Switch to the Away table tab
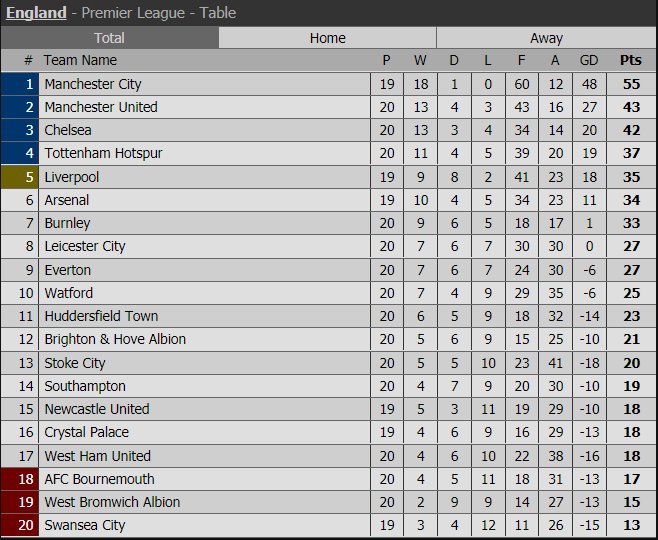The width and height of the screenshot is (658, 540). (546, 38)
